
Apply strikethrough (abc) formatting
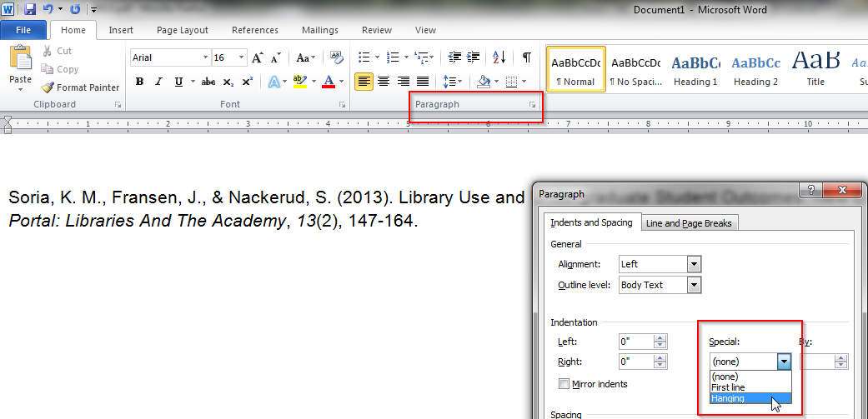[x=208, y=82]
